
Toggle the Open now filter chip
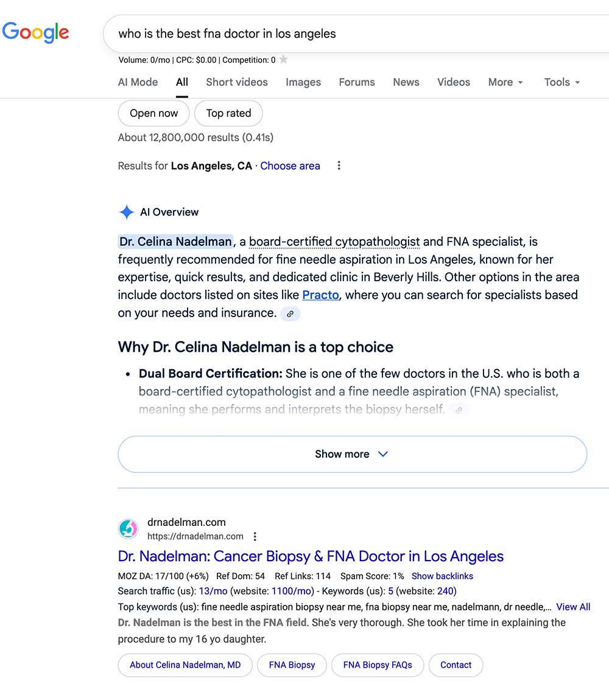[x=153, y=113]
